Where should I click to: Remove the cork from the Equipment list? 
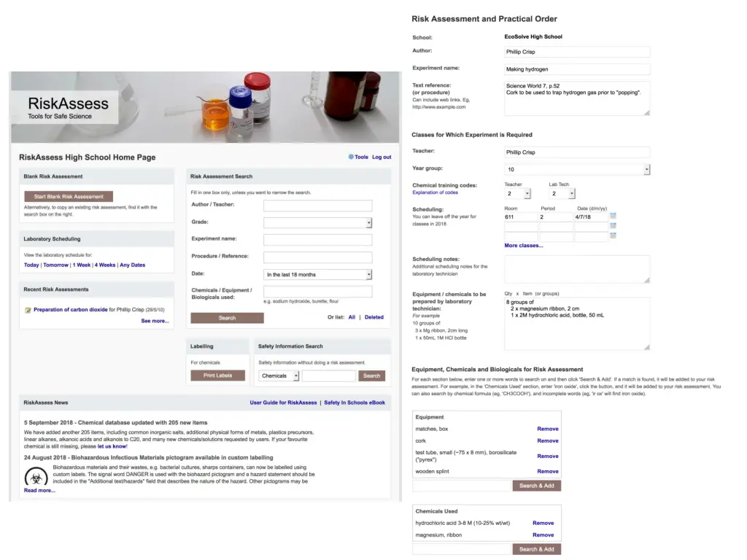click(547, 440)
